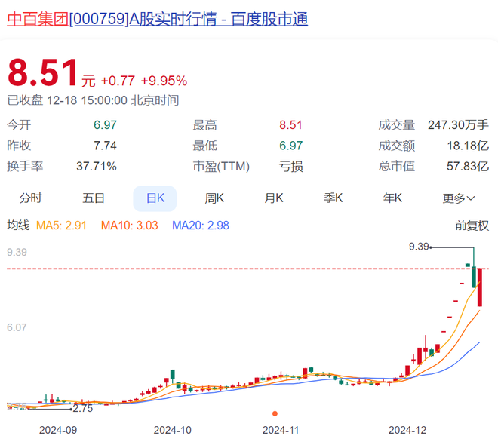This screenshot has height=448, width=498.
Task: Select the 年K chart tab
Action: point(392,198)
